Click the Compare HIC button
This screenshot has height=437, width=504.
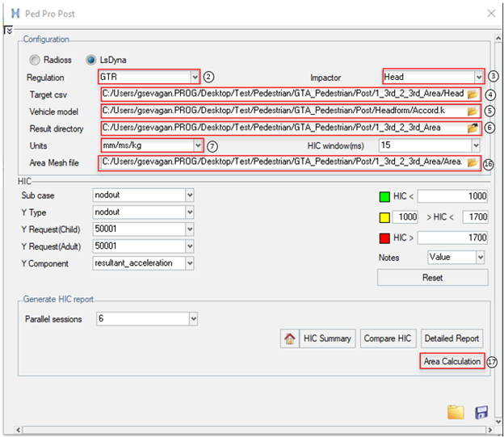click(388, 338)
